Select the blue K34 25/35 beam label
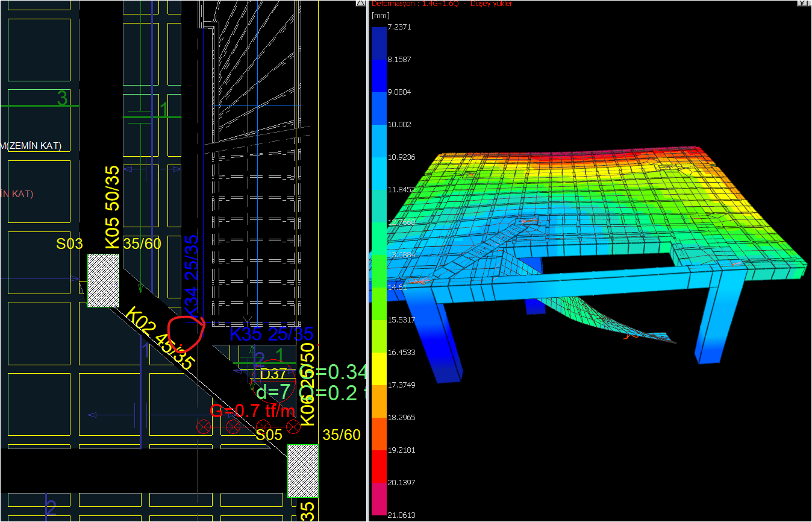 (191, 275)
